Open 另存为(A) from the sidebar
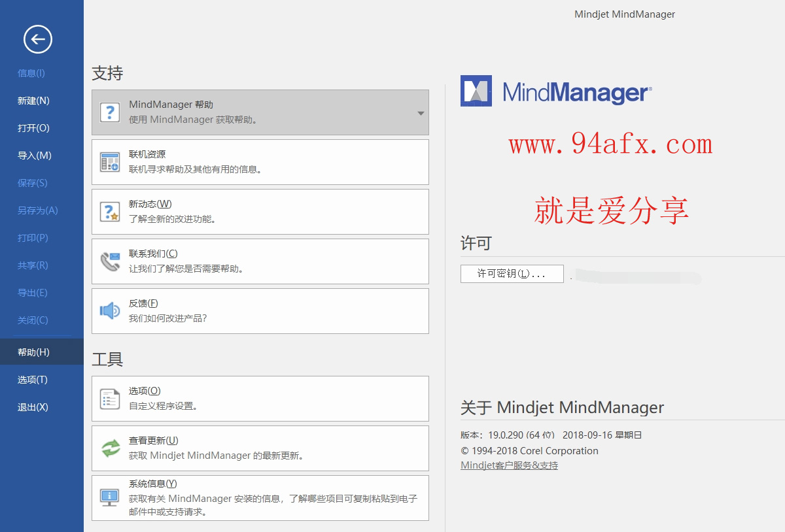The image size is (785, 532). coord(38,210)
